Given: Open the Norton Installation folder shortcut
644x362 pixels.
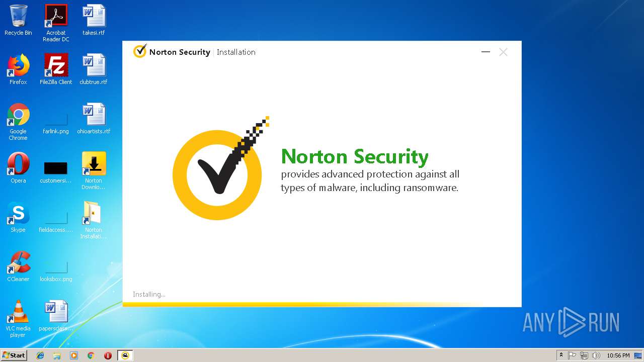Looking at the screenshot, I should (94, 220).
